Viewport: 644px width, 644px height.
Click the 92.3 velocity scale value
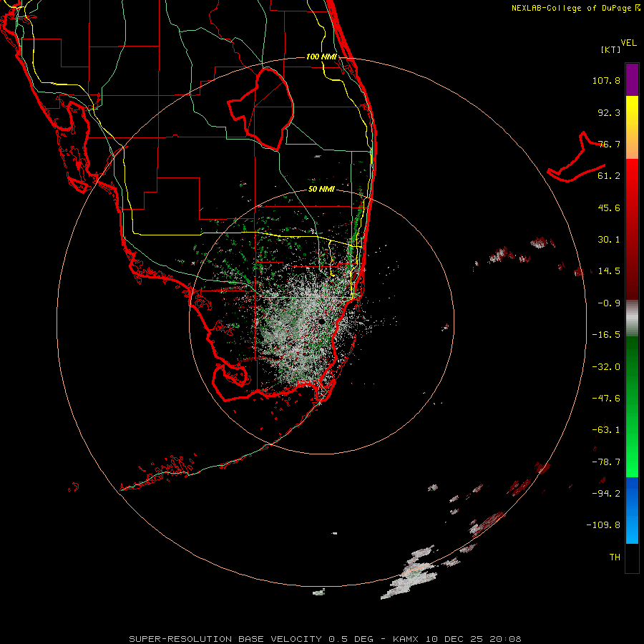609,112
